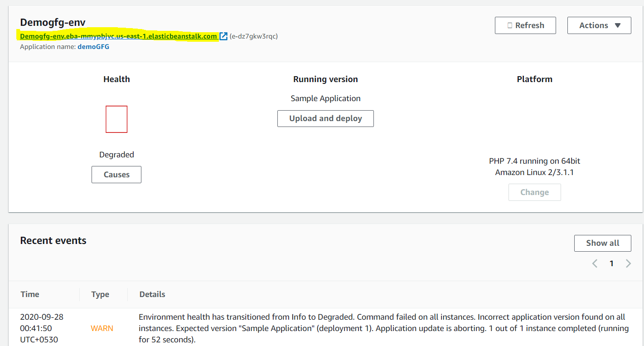Screen dimensions: 644x346
Task: Click the Demogfg-env environment title
Action: (53, 22)
